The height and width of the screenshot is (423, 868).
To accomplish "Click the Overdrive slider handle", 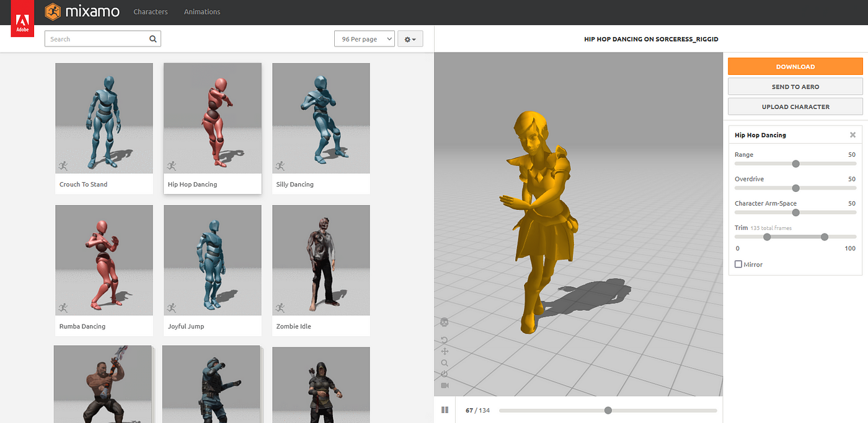I will pos(795,188).
